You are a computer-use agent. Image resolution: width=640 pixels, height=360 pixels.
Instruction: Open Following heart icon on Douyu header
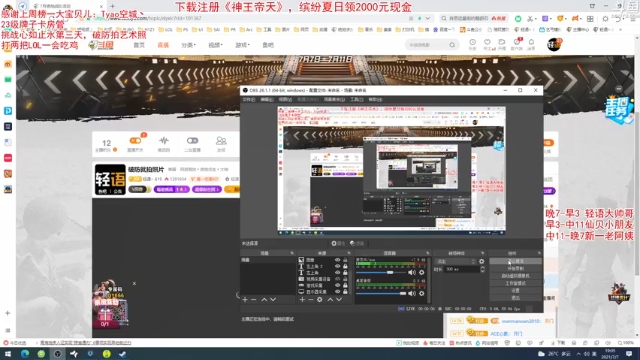pos(487,42)
